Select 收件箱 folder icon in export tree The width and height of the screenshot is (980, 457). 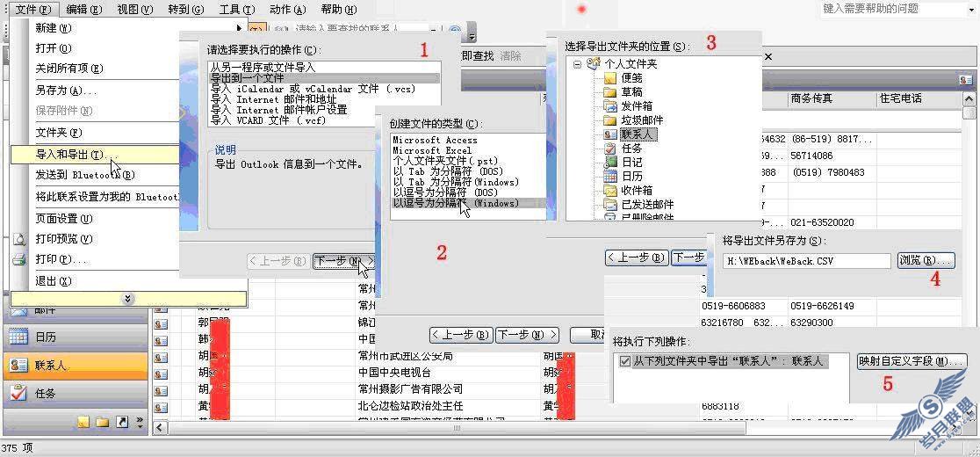(610, 191)
